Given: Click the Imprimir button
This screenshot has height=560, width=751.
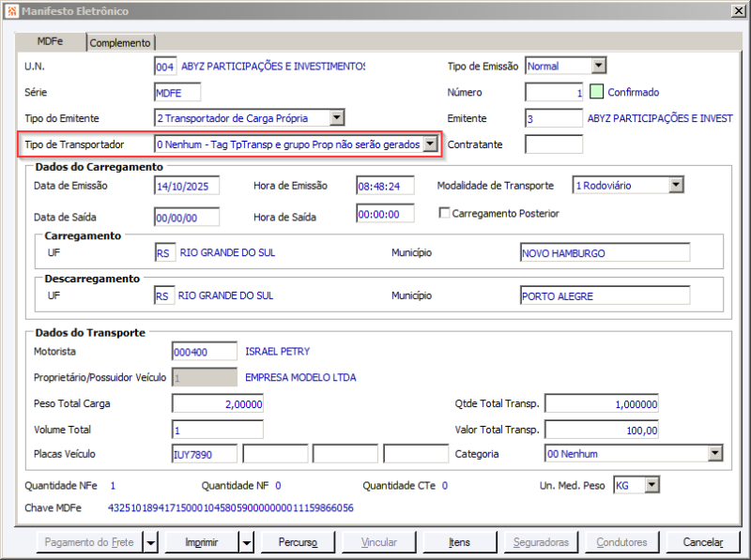Looking at the screenshot, I should pos(202,542).
